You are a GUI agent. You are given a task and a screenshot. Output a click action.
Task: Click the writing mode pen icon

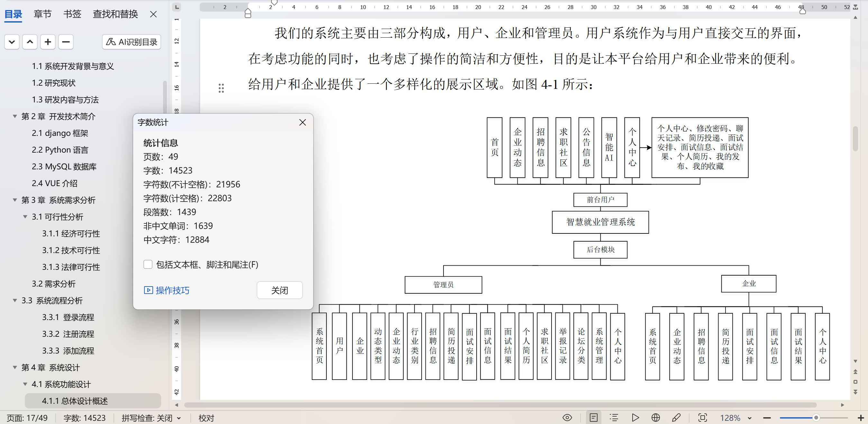pyautogui.click(x=676, y=418)
